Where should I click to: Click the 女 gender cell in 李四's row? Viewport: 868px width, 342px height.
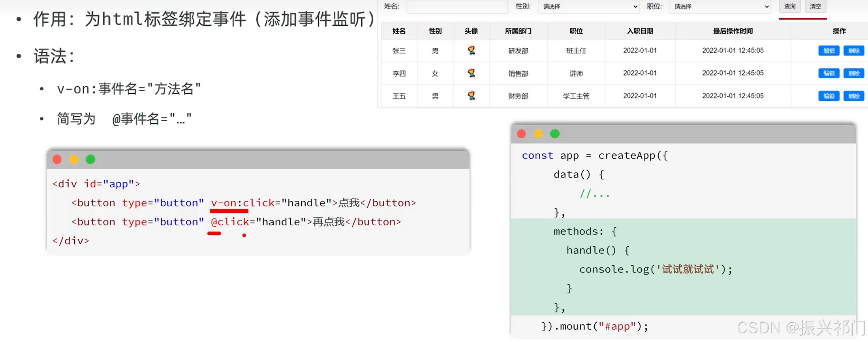(x=435, y=73)
